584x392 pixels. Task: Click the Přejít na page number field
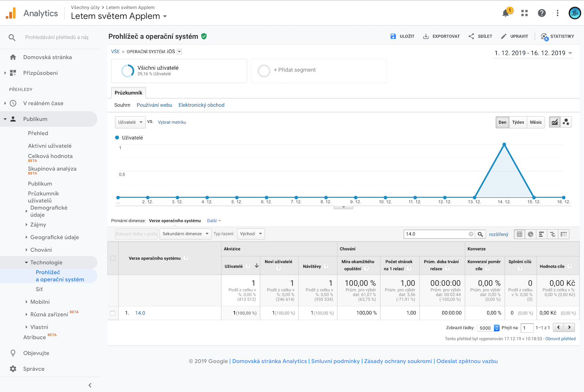527,328
